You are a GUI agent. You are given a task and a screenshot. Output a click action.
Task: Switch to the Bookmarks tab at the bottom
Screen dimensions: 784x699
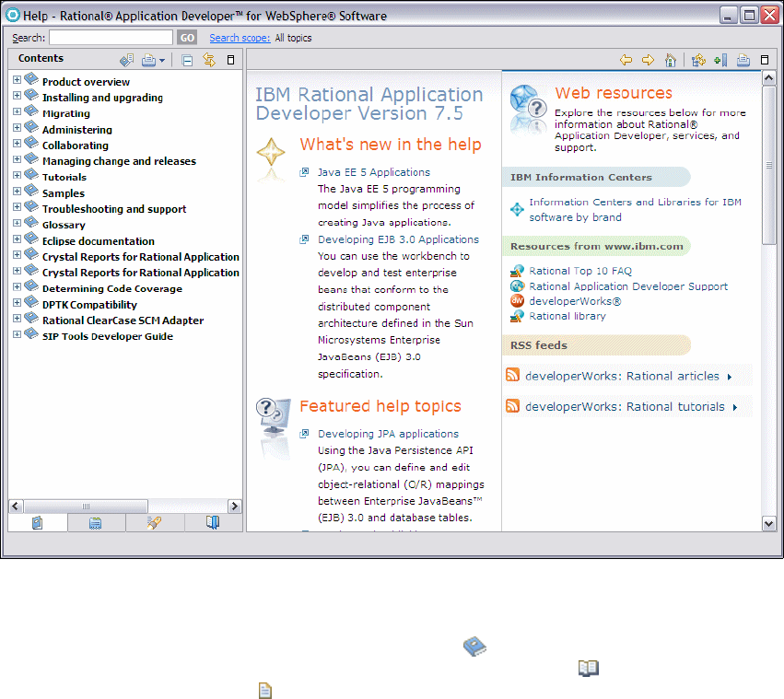[x=213, y=523]
